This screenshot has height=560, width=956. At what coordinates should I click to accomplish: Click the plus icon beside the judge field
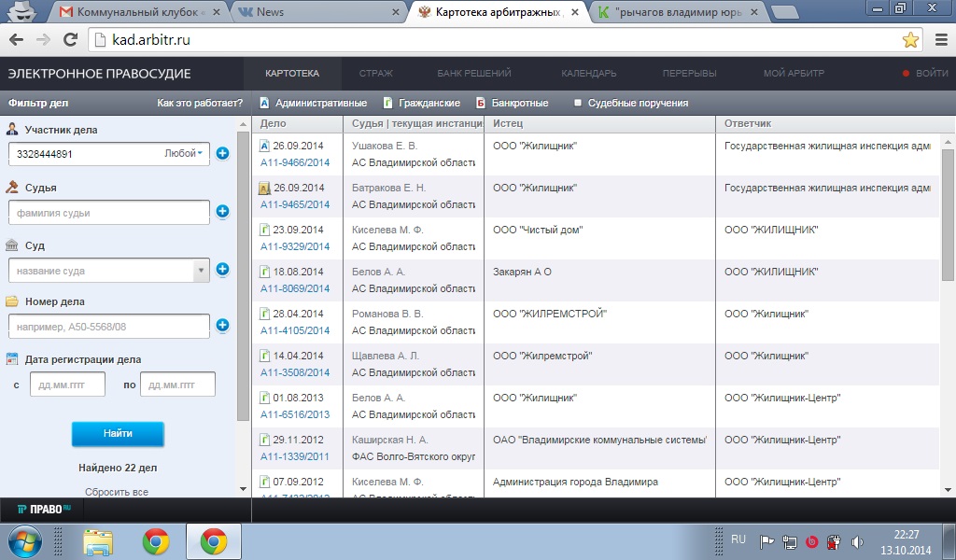(222, 212)
